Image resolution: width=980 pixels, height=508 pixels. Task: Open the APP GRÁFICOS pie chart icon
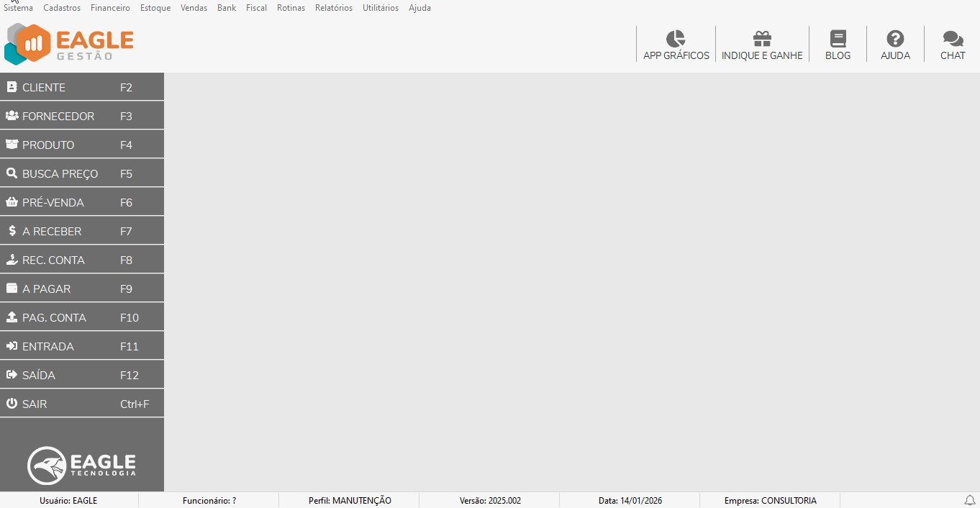point(676,39)
